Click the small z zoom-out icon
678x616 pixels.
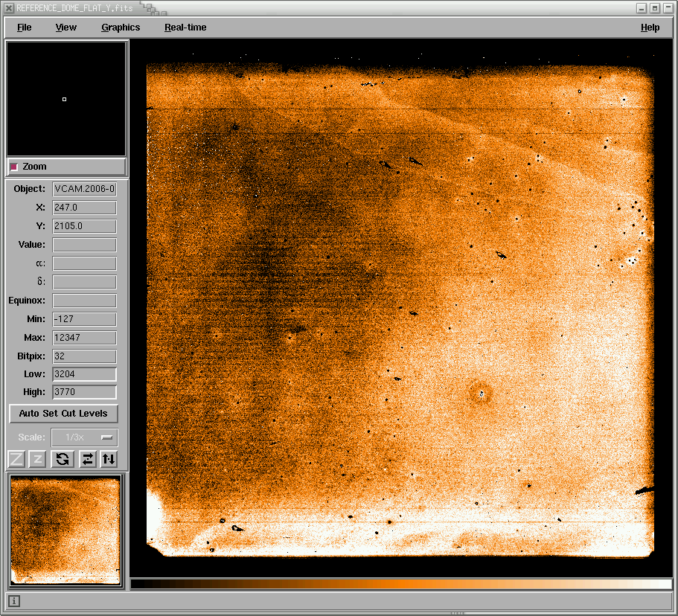(x=38, y=459)
